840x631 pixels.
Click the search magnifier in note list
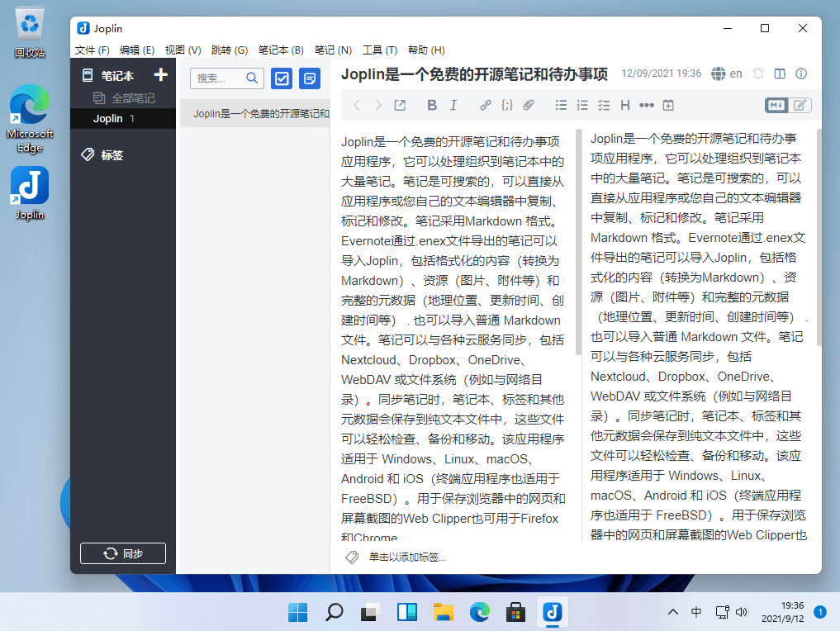[x=252, y=78]
